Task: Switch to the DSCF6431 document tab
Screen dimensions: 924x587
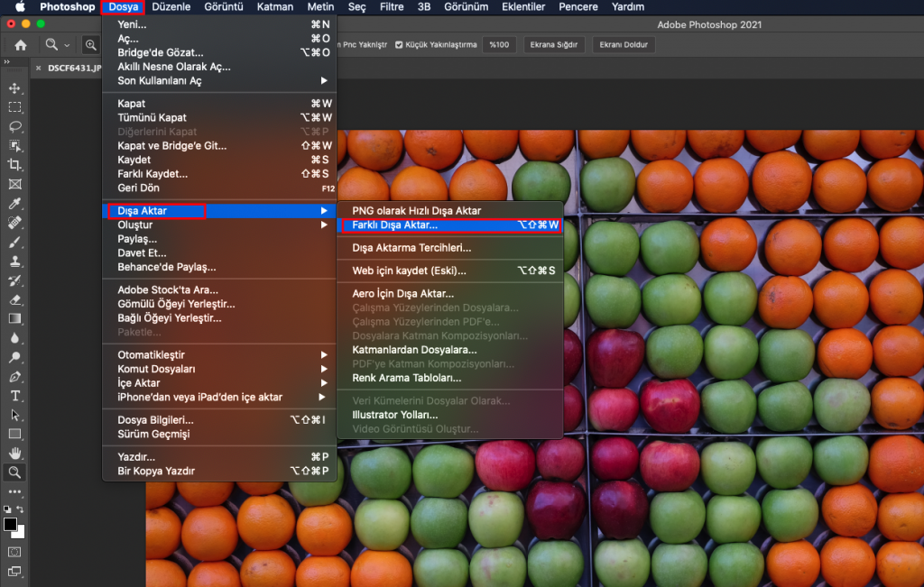Action: 74,68
